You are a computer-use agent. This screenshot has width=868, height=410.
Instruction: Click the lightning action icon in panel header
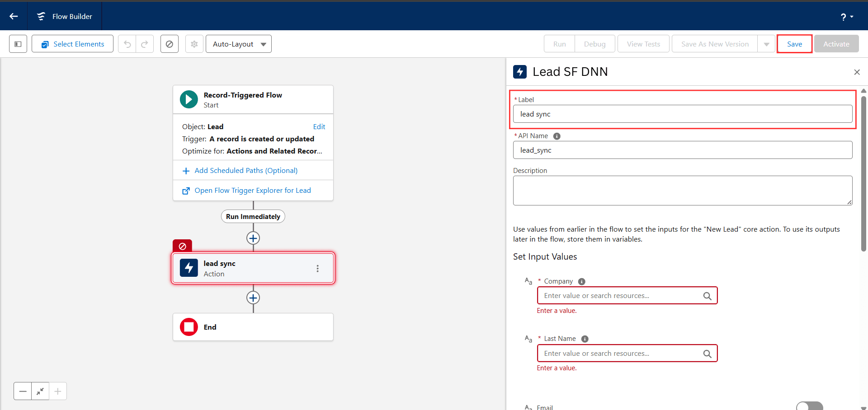coord(520,72)
